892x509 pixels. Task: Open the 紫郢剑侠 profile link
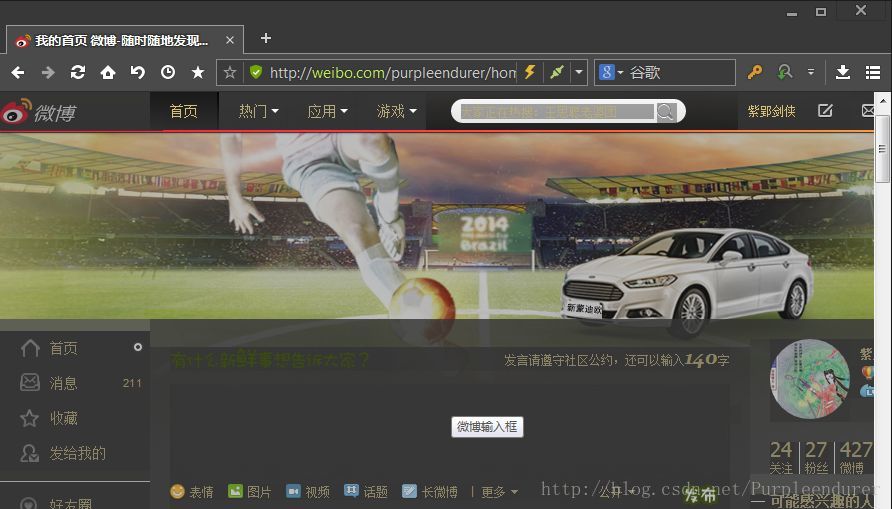pos(771,111)
